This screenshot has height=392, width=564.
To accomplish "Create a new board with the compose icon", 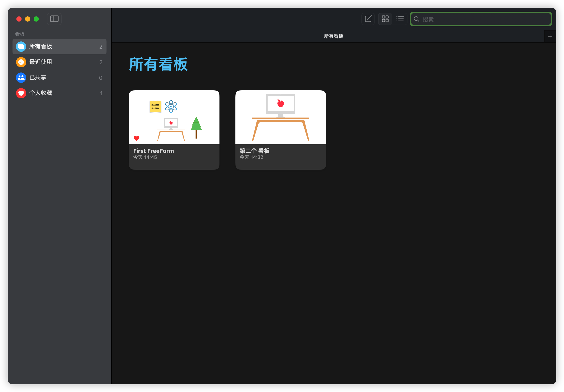I will tap(368, 19).
